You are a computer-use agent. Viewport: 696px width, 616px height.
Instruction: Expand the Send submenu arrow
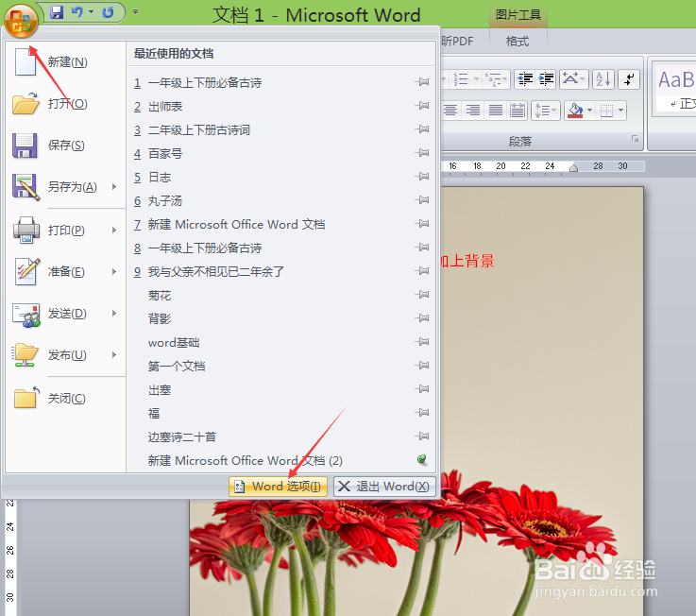(114, 313)
